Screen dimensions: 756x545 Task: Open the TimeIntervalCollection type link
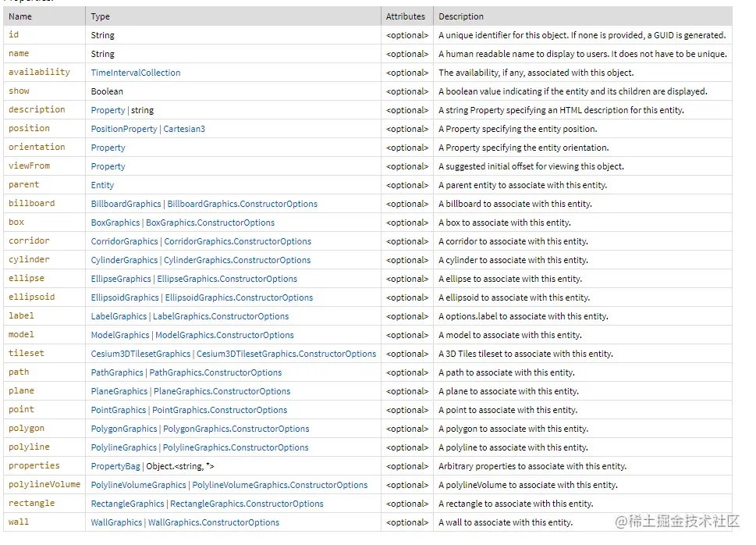[135, 73]
